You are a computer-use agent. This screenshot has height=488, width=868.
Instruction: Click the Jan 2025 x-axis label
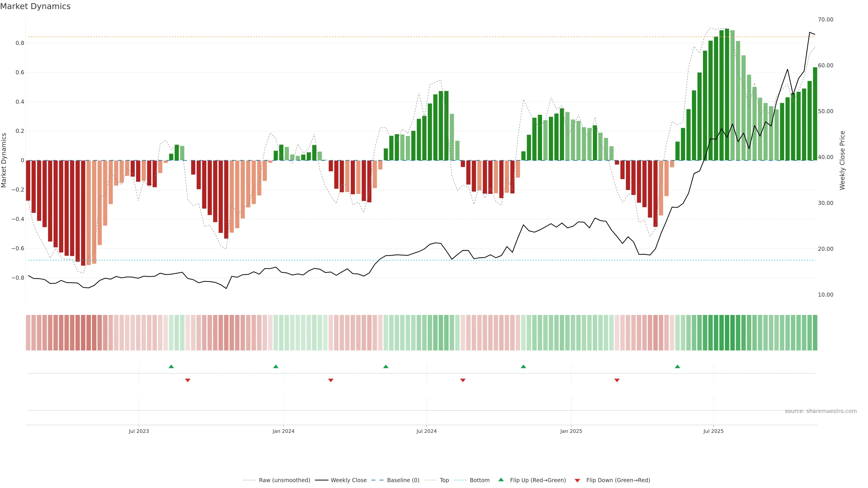click(x=571, y=431)
